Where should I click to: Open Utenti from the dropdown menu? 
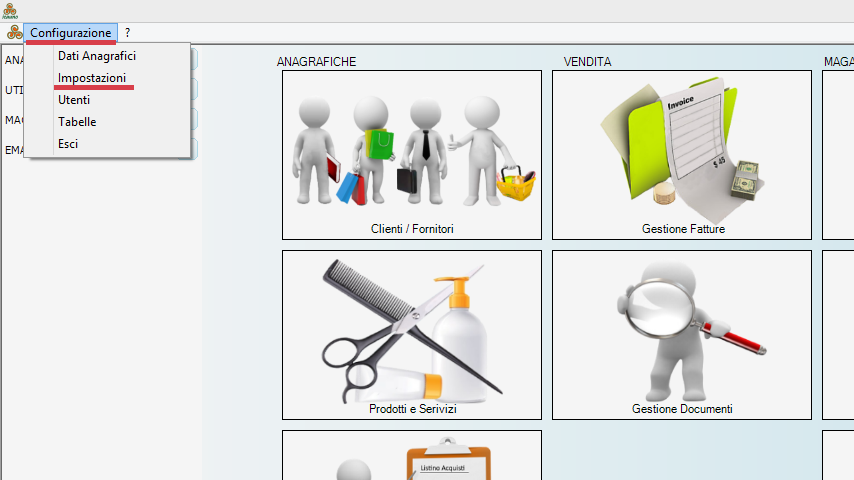click(74, 100)
